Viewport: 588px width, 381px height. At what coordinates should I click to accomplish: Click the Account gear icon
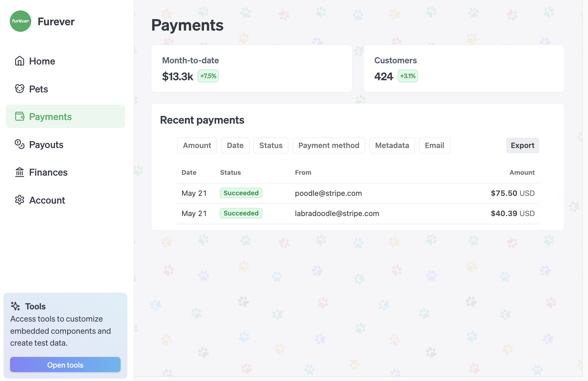point(20,200)
